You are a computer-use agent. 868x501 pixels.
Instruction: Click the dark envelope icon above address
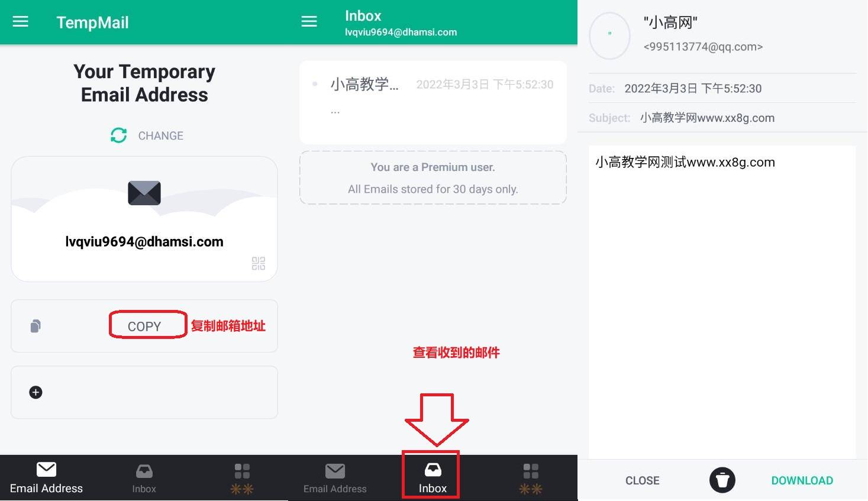tap(144, 193)
